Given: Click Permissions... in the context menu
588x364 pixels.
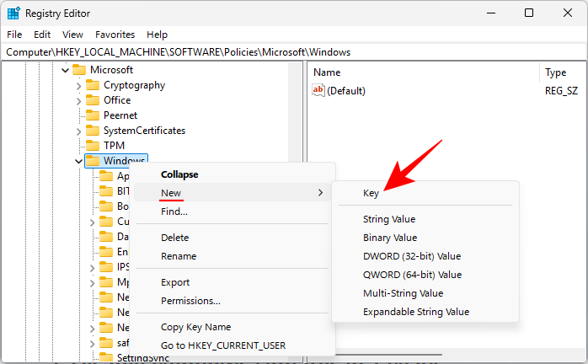Looking at the screenshot, I should pos(190,301).
